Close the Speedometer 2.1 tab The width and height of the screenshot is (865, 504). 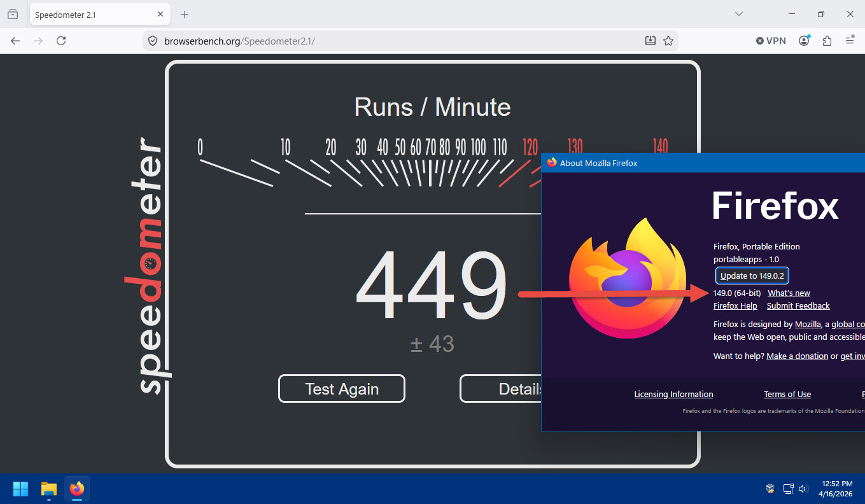[x=160, y=14]
